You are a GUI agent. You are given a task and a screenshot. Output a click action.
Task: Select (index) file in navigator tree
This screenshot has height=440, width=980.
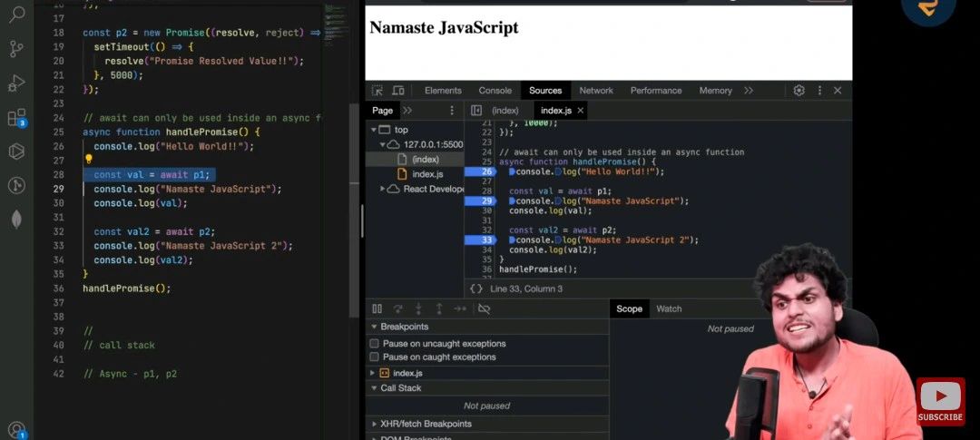426,160
